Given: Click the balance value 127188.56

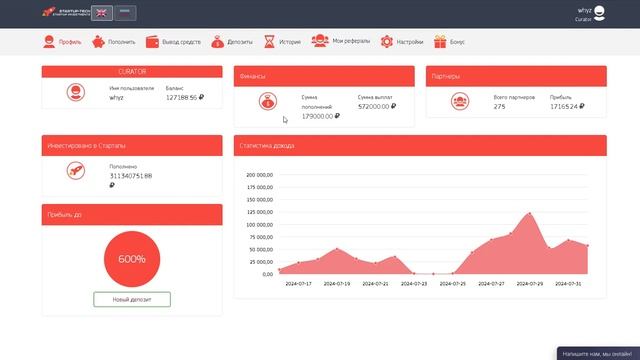Looking at the screenshot, I should 184,98.
